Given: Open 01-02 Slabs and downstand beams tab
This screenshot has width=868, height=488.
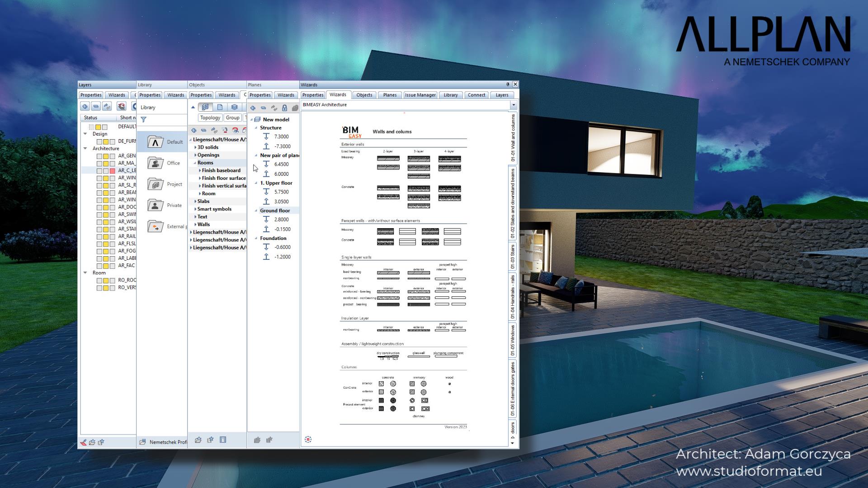Looking at the screenshot, I should 513,204.
